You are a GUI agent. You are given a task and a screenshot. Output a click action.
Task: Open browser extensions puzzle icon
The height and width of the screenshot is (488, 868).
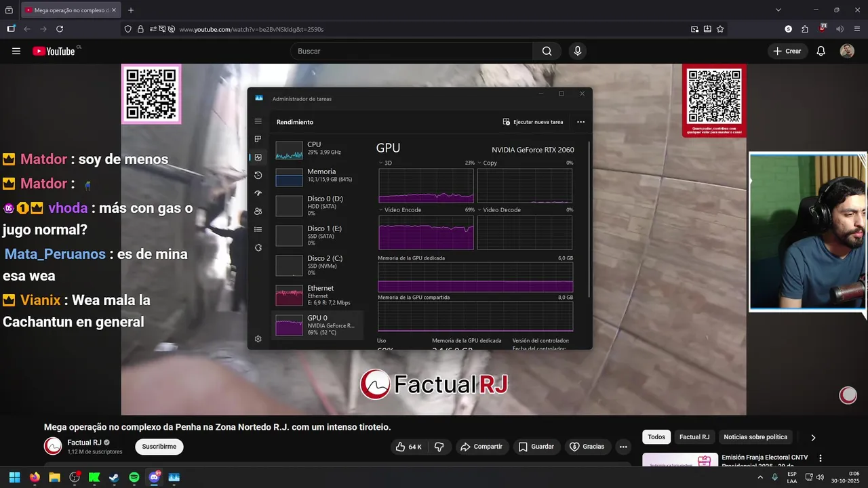click(x=805, y=29)
